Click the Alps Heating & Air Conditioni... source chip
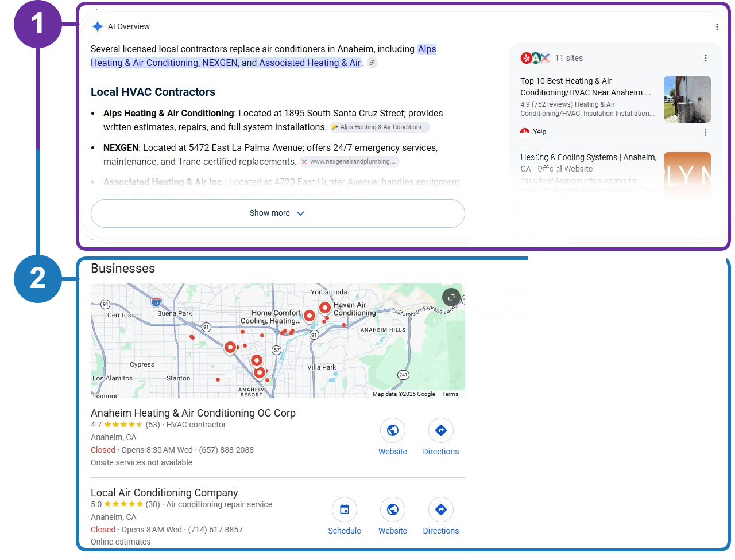 (380, 127)
